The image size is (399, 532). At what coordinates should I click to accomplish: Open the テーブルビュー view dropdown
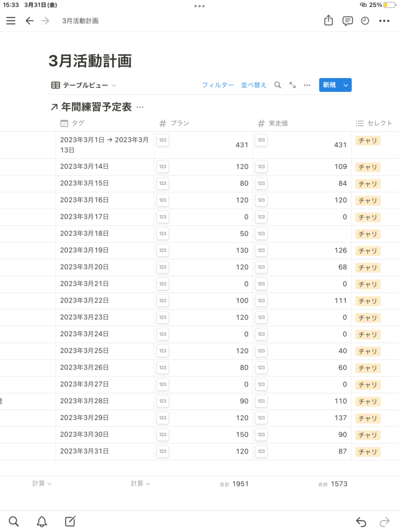84,85
